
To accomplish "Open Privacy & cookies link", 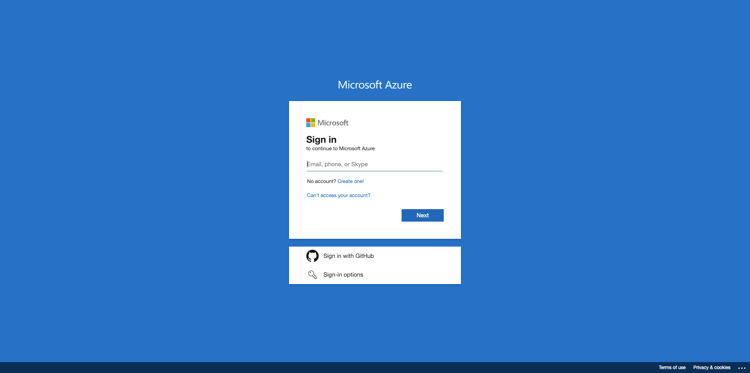I will 712,368.
